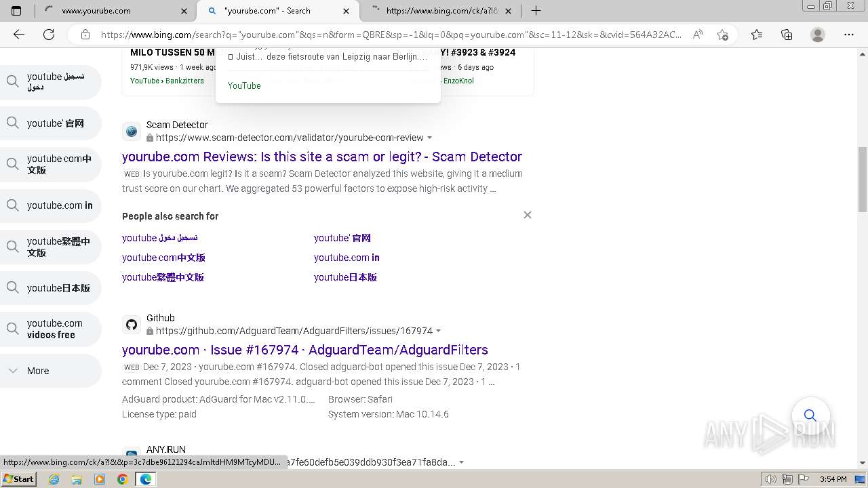Open the browser profile avatar
This screenshot has width=868, height=488.
coord(818,35)
